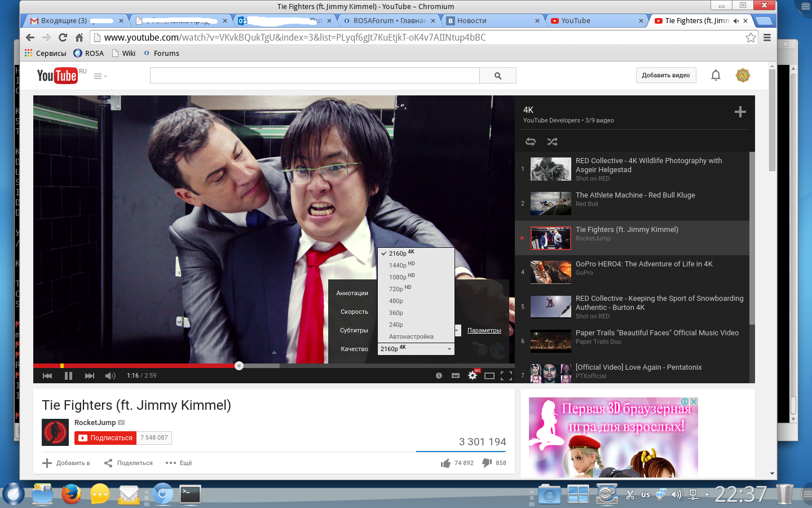
Task: Switch to the Новости tab
Action: point(493,21)
